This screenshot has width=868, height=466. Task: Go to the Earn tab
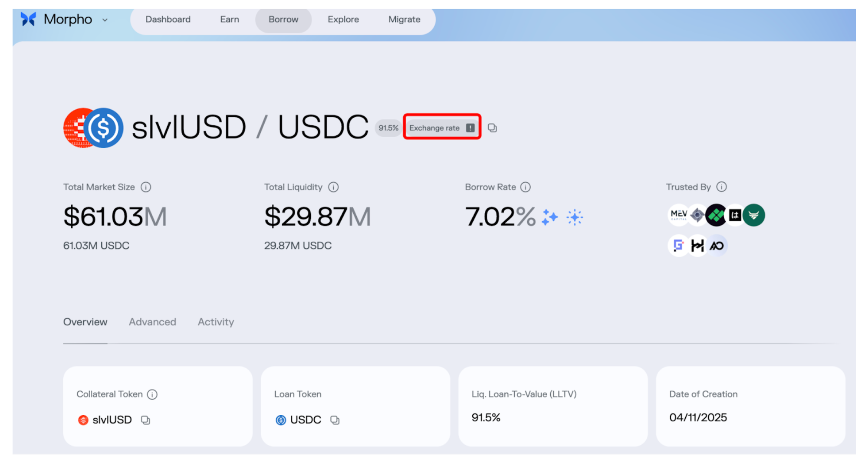229,20
